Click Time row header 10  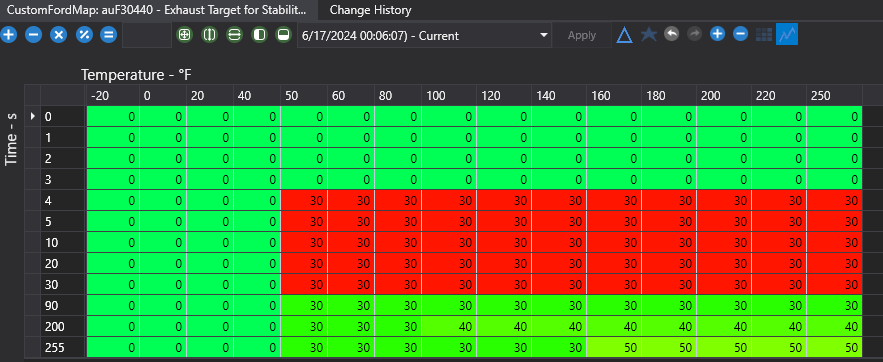pyautogui.click(x=63, y=243)
